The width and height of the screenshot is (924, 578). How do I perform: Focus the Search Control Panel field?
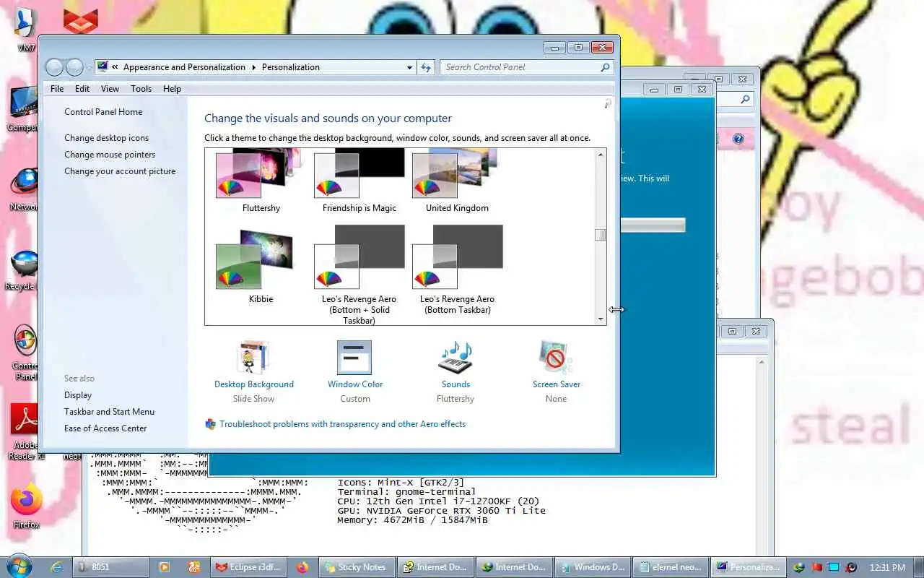pos(521,67)
